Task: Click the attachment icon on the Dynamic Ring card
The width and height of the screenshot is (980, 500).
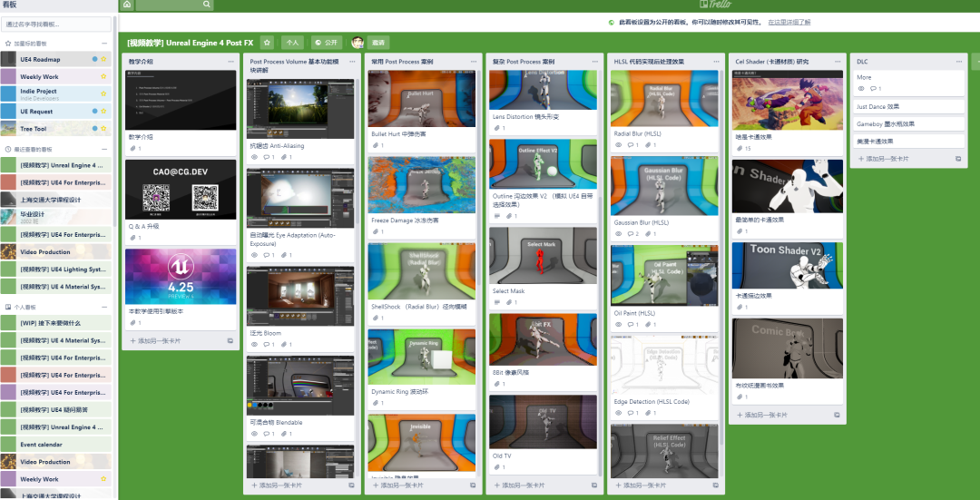Action: click(x=375, y=403)
